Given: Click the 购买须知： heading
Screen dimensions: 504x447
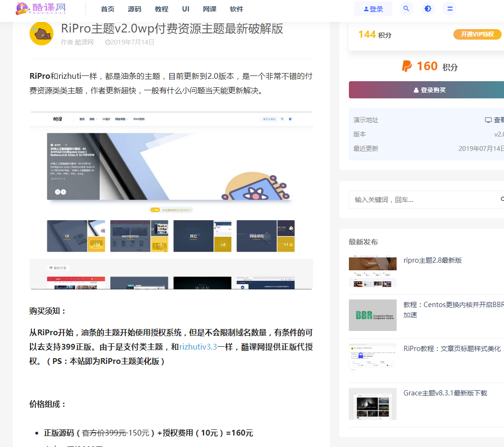Looking at the screenshot, I should pyautogui.click(x=48, y=311).
